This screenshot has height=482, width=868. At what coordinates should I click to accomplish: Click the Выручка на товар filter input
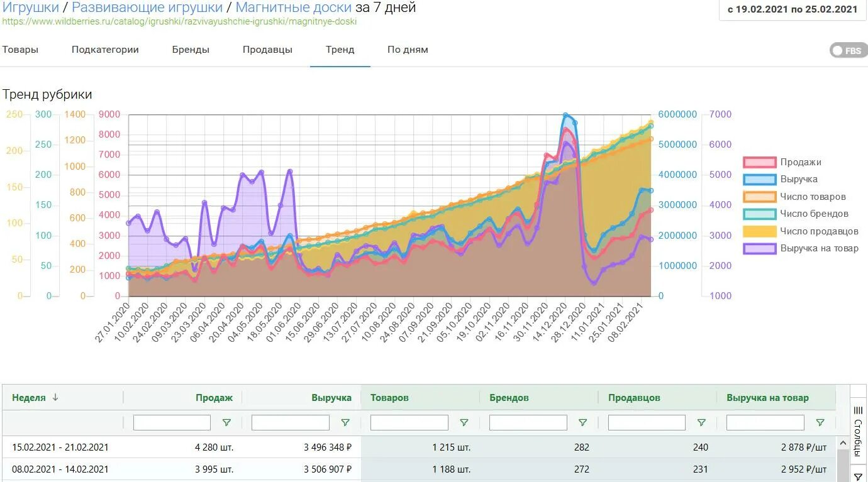tap(765, 423)
